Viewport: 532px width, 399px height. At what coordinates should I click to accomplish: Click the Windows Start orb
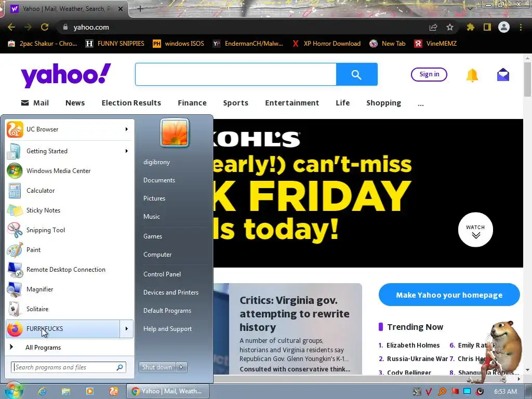[x=14, y=391]
